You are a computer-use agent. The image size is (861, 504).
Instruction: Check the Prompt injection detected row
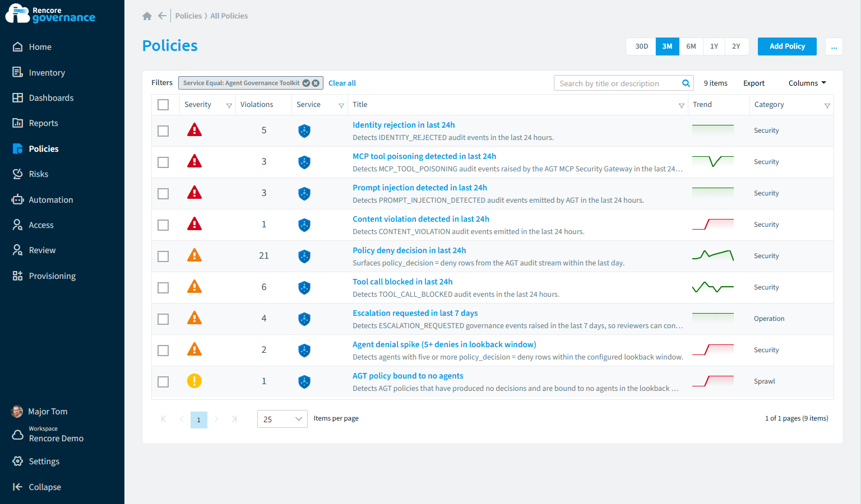[163, 194]
